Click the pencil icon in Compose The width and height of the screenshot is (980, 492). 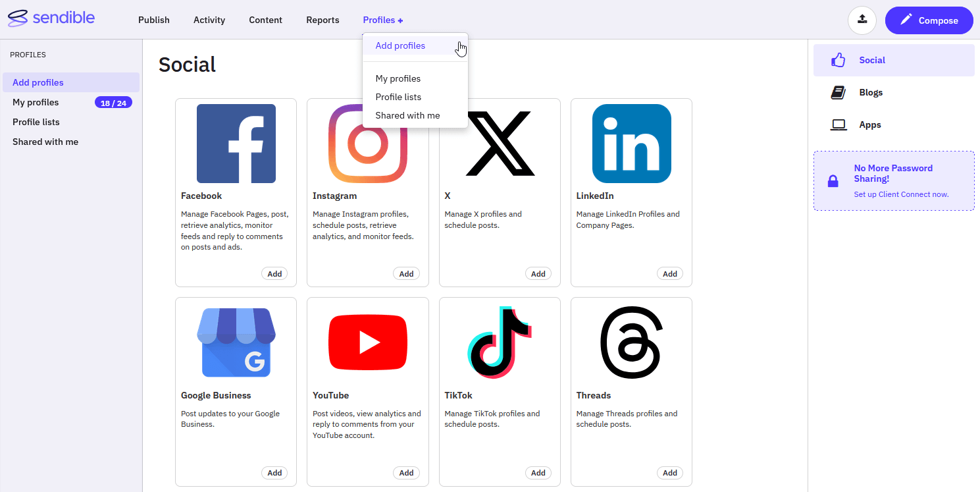(x=906, y=20)
